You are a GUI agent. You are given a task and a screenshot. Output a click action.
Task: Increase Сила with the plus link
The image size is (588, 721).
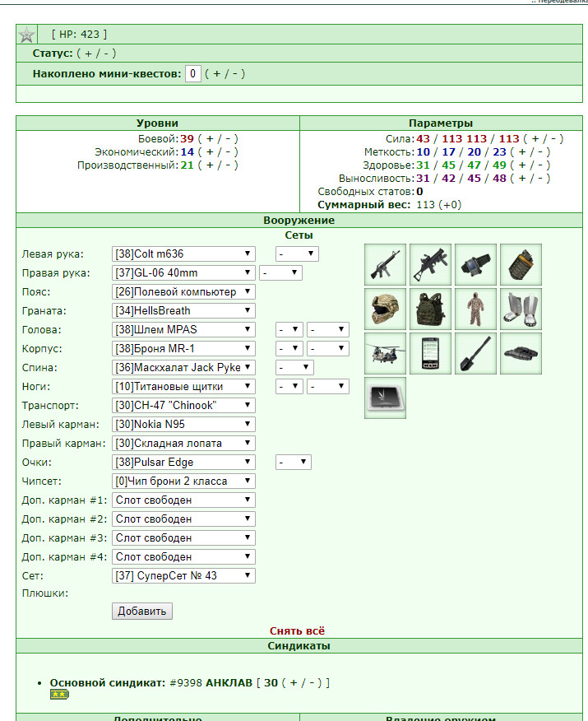[535, 139]
